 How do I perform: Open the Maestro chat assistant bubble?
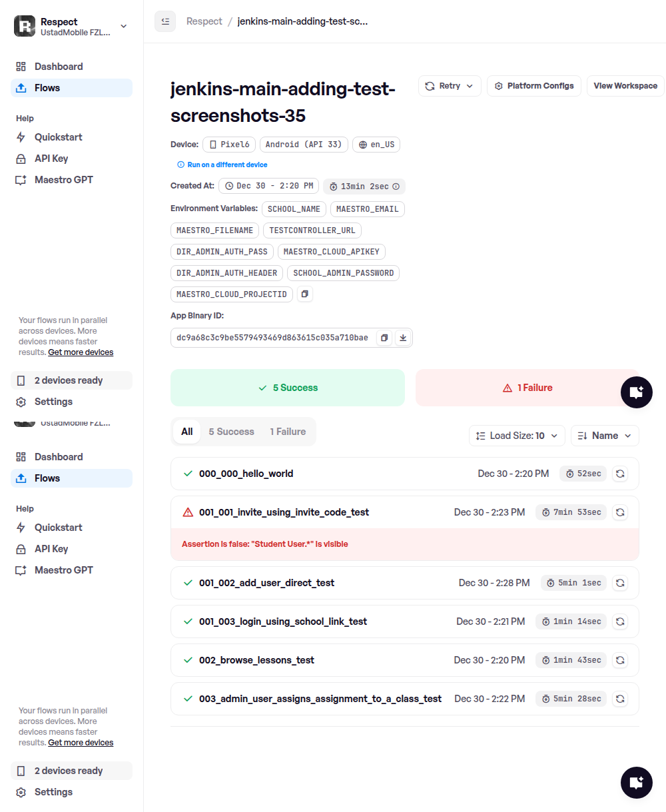pyautogui.click(x=636, y=392)
